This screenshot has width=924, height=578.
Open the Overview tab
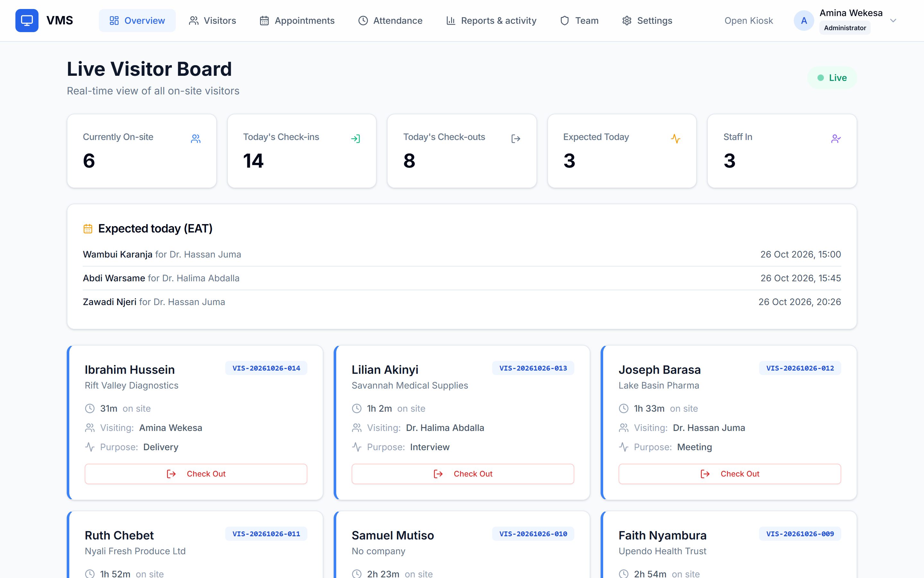[x=137, y=21]
